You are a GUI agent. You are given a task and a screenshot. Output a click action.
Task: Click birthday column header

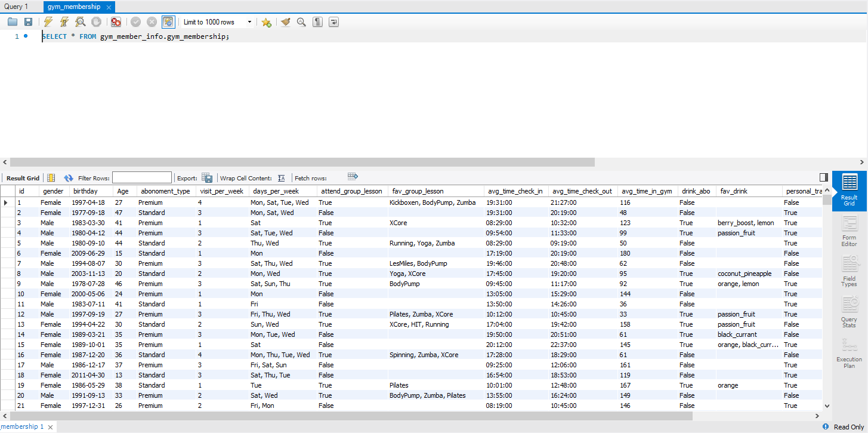tap(91, 191)
